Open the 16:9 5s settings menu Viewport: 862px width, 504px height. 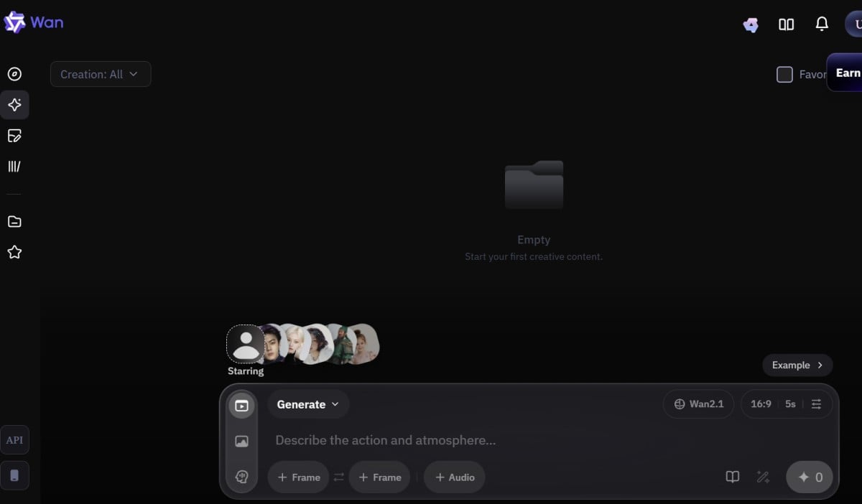point(786,404)
